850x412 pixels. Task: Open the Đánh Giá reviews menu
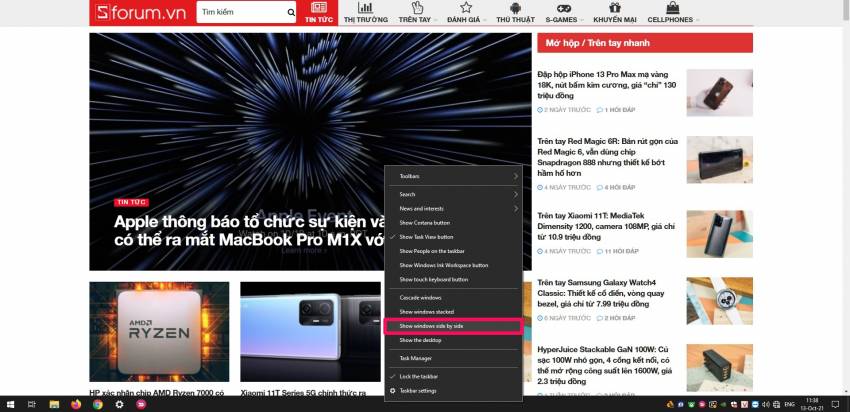[x=466, y=12]
